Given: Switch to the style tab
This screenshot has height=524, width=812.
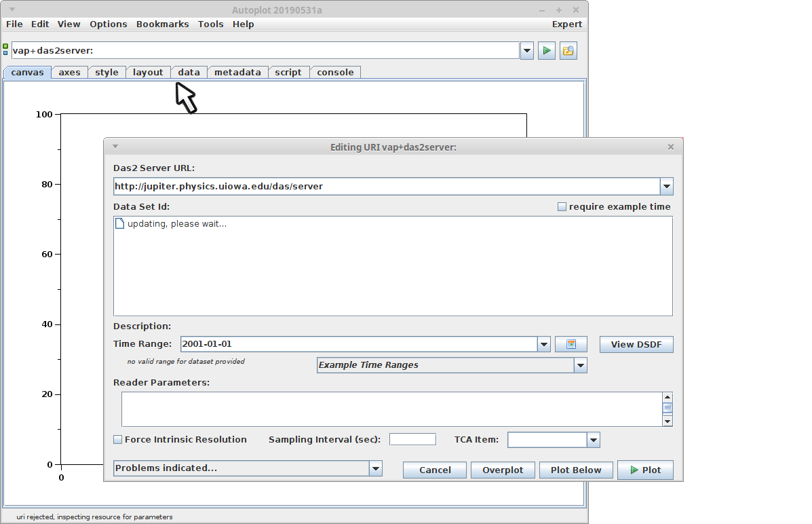Looking at the screenshot, I should click(107, 73).
